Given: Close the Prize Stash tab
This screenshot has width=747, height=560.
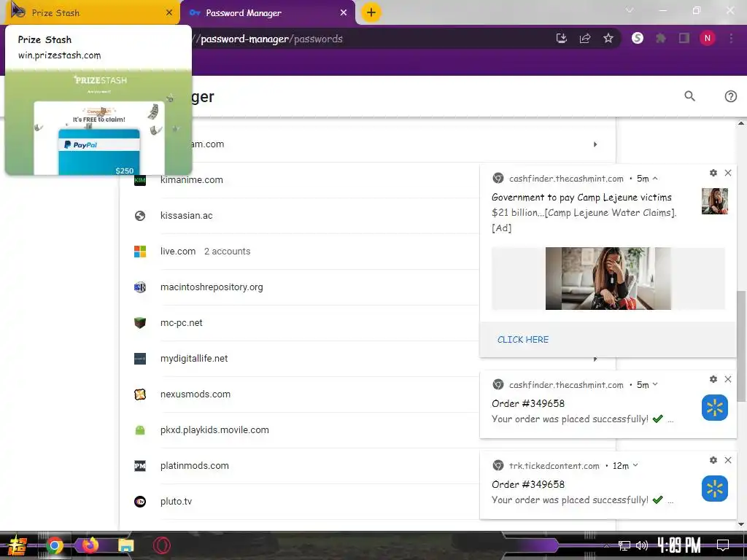Looking at the screenshot, I should tap(169, 13).
